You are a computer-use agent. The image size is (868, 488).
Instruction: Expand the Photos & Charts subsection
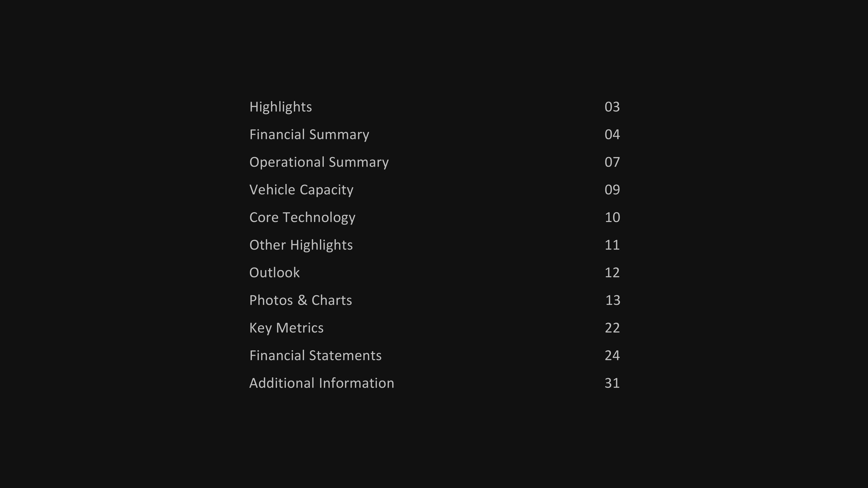point(300,300)
